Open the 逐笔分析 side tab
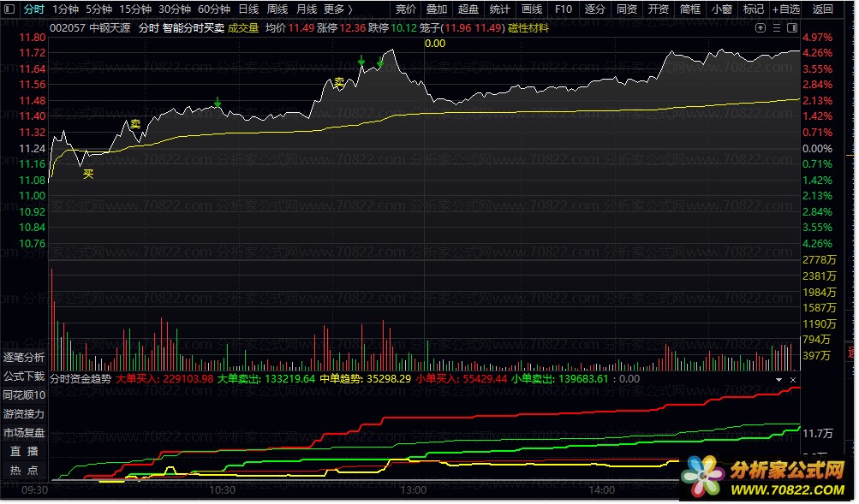Screen dimensions: 859x504 coord(24,358)
